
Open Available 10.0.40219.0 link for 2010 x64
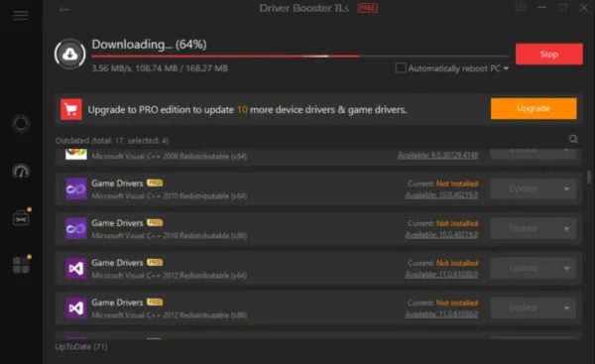pos(441,195)
